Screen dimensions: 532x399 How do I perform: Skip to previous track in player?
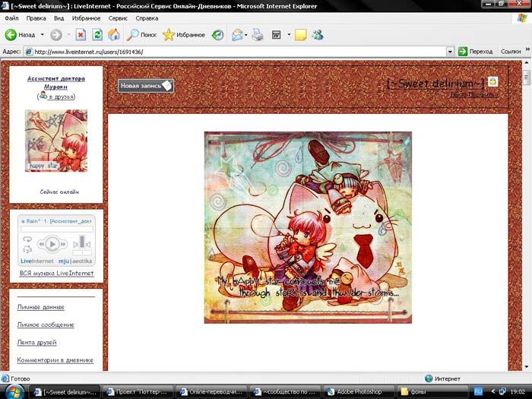coord(42,244)
